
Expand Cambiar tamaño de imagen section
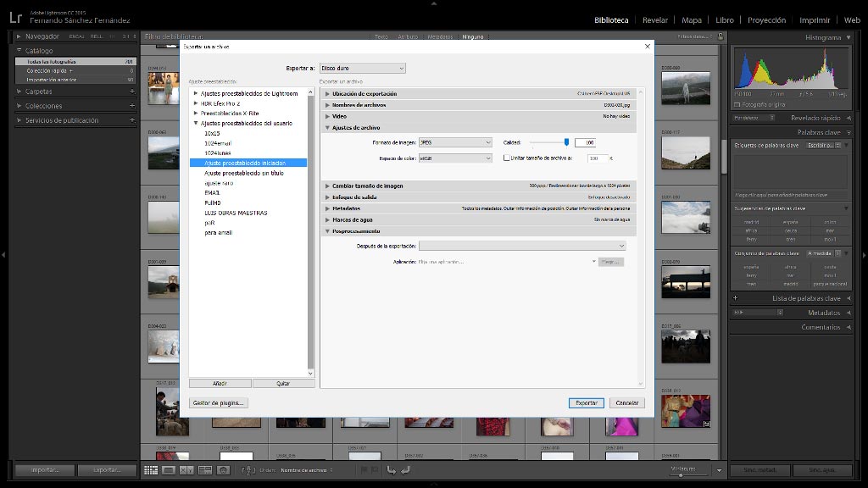click(x=328, y=186)
